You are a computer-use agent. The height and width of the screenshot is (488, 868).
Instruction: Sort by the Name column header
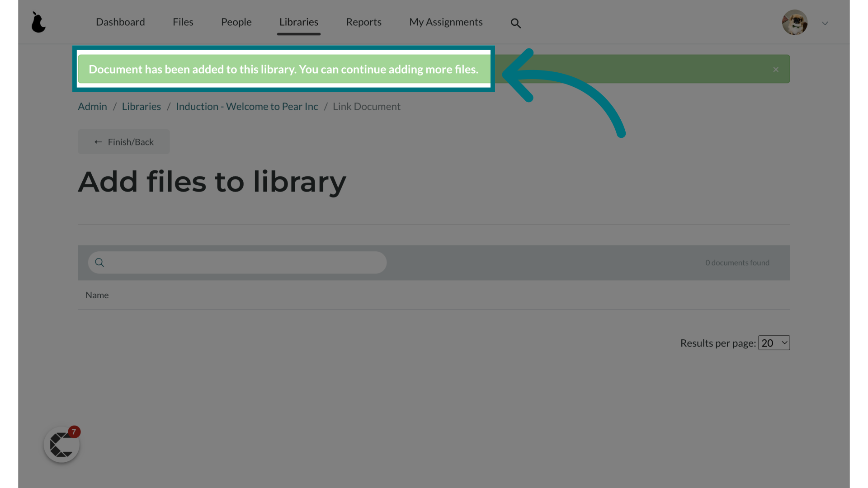click(97, 295)
